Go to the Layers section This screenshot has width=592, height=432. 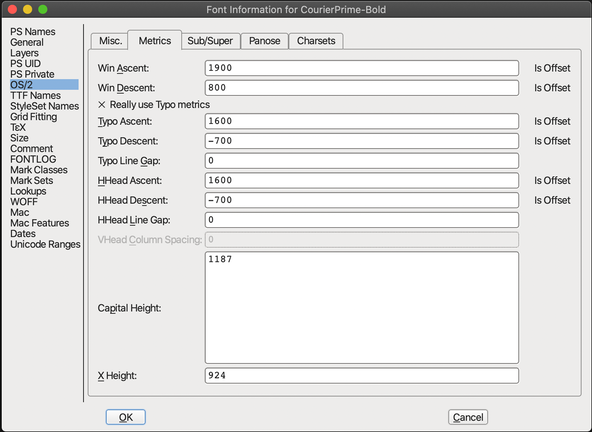point(24,53)
